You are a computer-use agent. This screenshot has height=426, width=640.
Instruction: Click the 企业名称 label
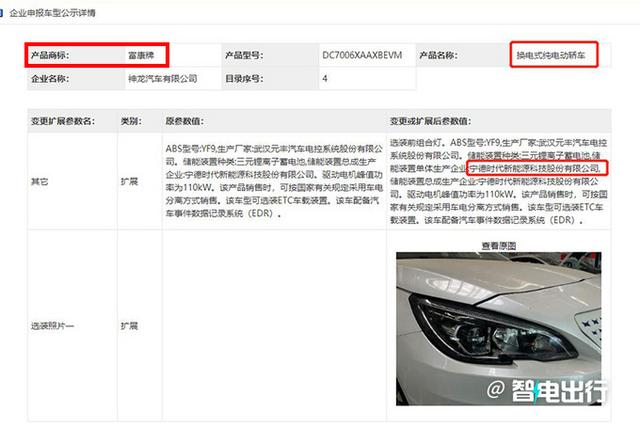pyautogui.click(x=50, y=78)
